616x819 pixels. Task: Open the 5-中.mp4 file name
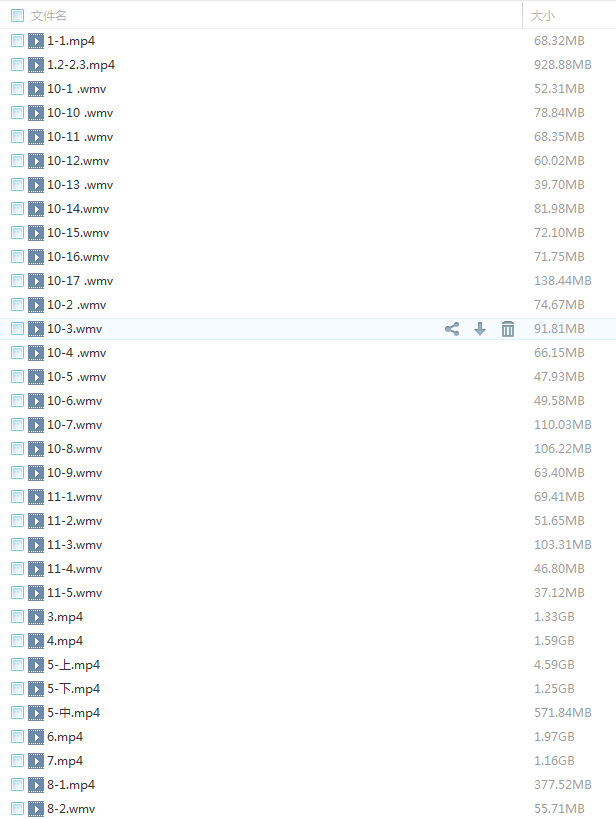73,713
